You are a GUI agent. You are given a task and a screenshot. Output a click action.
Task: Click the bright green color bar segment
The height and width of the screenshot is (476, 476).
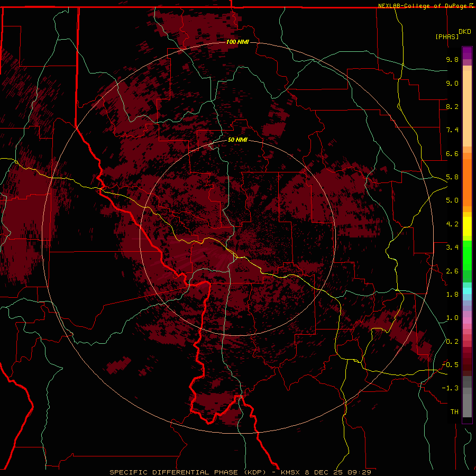coord(467,255)
